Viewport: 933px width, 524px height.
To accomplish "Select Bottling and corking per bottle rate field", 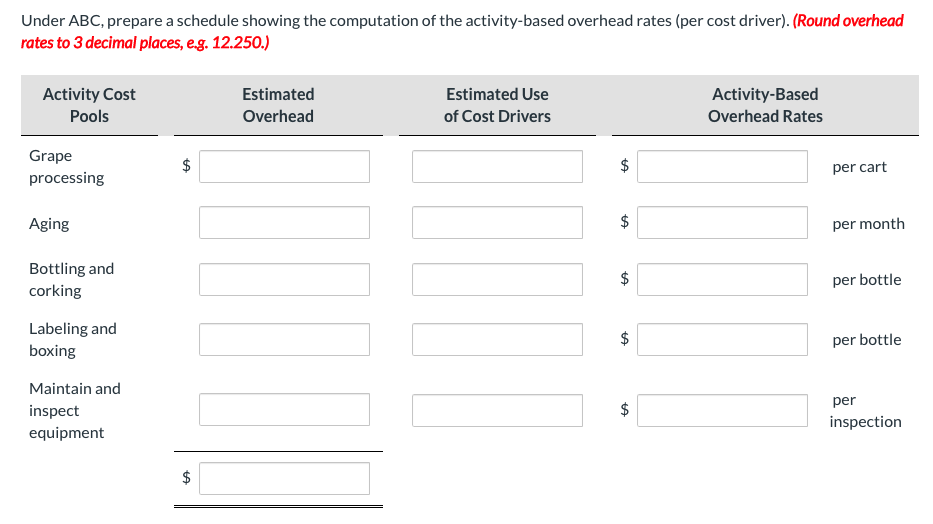I will point(722,280).
